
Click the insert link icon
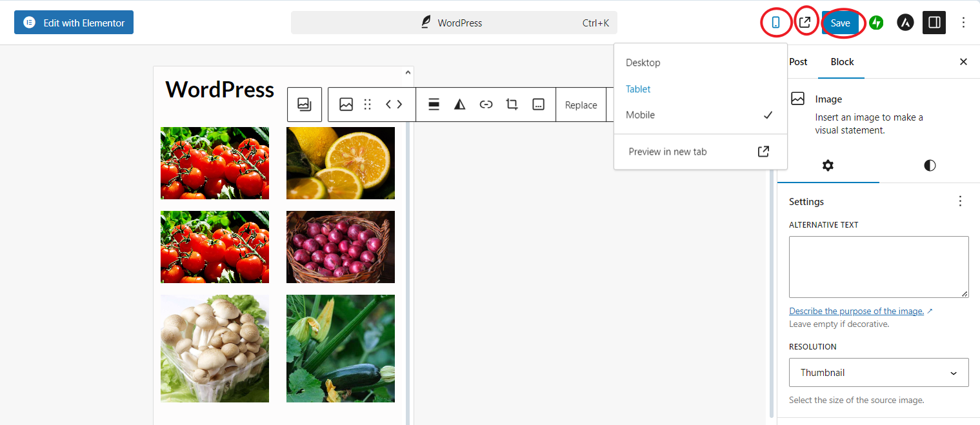click(486, 104)
